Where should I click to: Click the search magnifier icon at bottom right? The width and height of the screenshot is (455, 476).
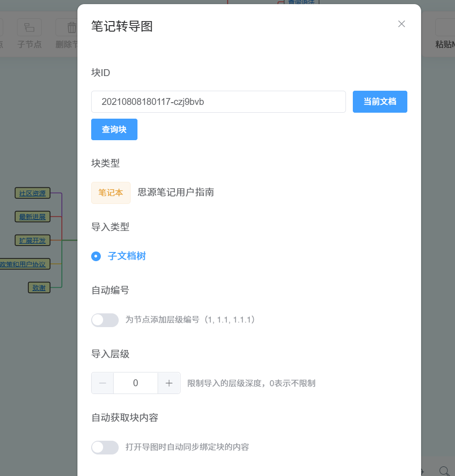(444, 471)
